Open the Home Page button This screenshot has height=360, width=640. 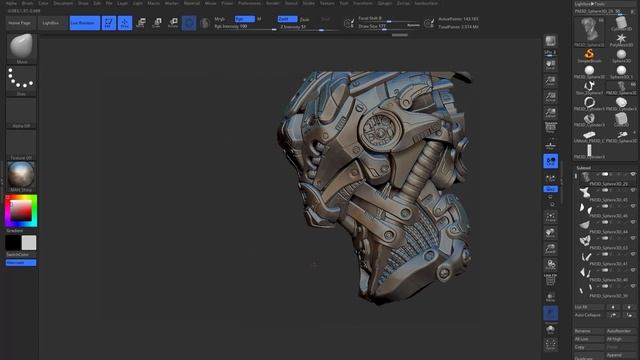tap(20, 23)
